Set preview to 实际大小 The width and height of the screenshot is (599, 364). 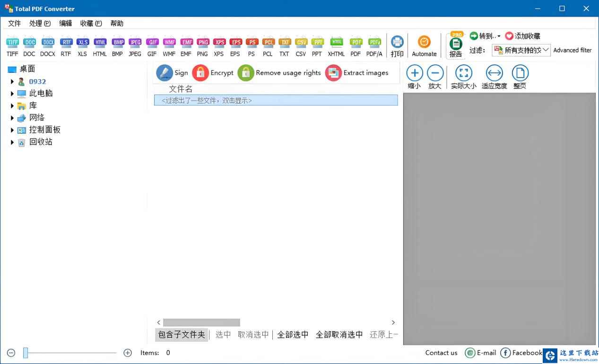pos(464,78)
